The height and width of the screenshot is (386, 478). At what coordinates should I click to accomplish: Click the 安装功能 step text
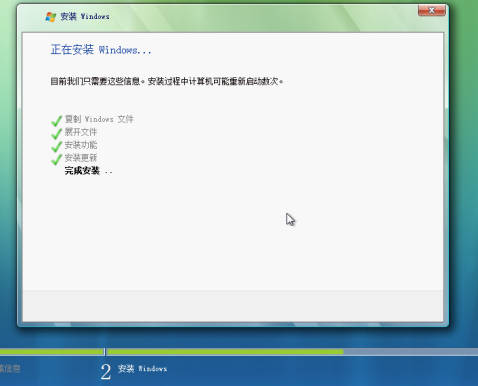(81, 145)
